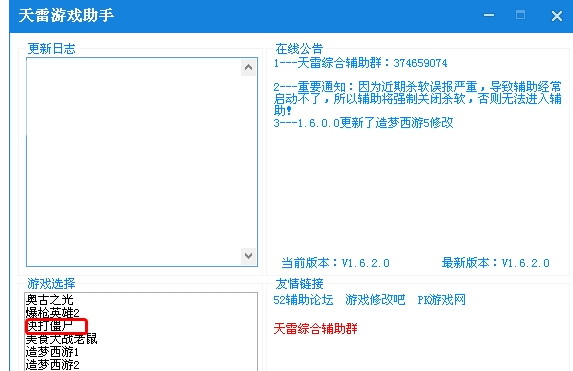This screenshot has width=573, height=371.
Task: Open the 游戏修改吧 link
Action: (375, 300)
